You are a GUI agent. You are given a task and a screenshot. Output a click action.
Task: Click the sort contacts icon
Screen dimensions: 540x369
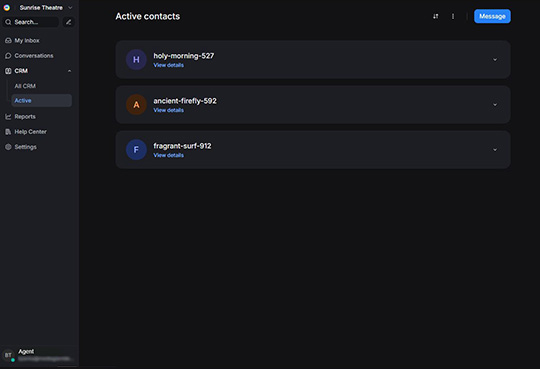click(x=436, y=16)
